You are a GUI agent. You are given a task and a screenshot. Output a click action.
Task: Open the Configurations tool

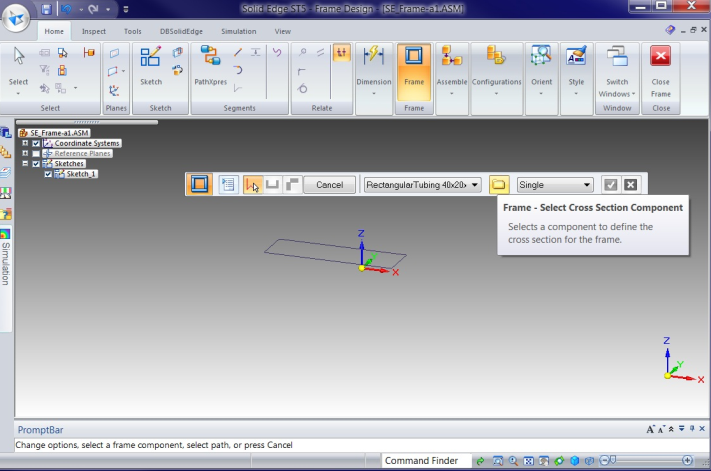[497, 68]
